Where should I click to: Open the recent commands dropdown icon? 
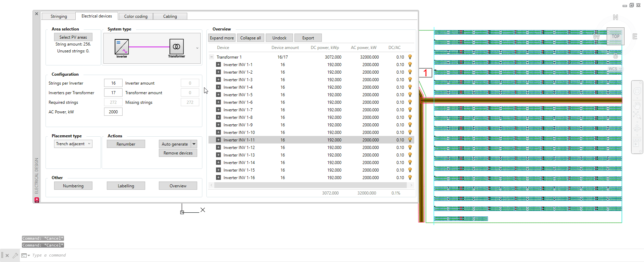point(26,255)
